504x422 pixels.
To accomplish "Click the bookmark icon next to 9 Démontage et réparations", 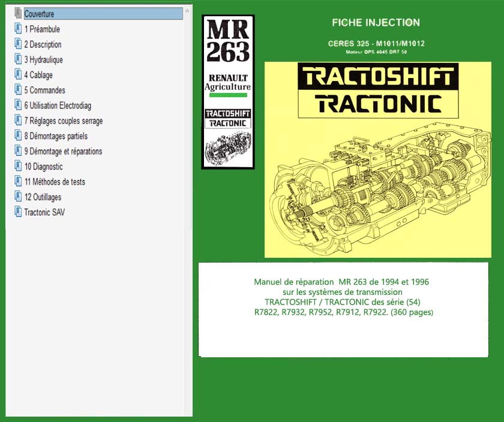I will (18, 150).
